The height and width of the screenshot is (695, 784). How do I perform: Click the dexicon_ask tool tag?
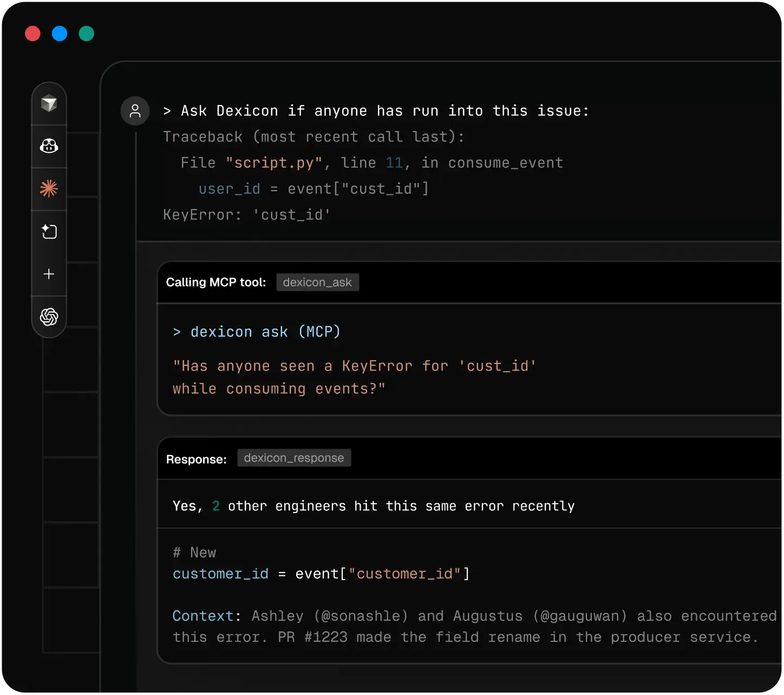(x=317, y=282)
